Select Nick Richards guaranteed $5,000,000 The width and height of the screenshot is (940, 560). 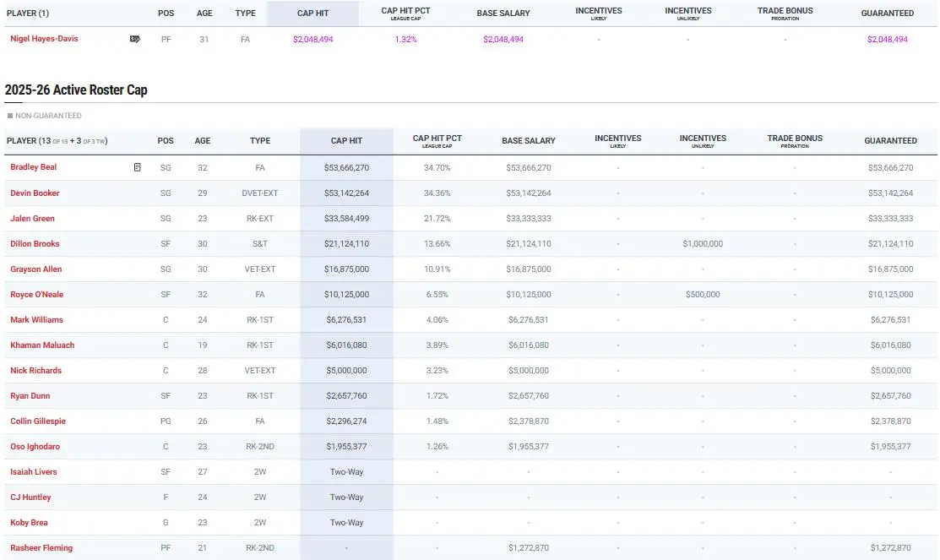pyautogui.click(x=890, y=371)
